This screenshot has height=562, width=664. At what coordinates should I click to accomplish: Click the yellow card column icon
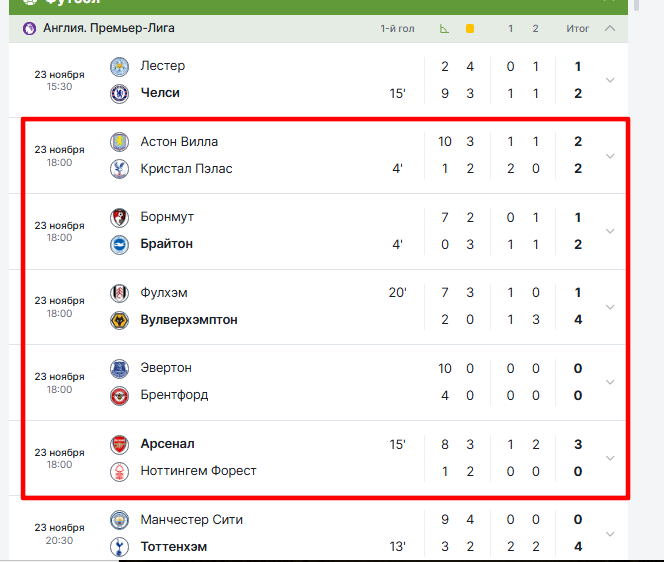point(470,28)
